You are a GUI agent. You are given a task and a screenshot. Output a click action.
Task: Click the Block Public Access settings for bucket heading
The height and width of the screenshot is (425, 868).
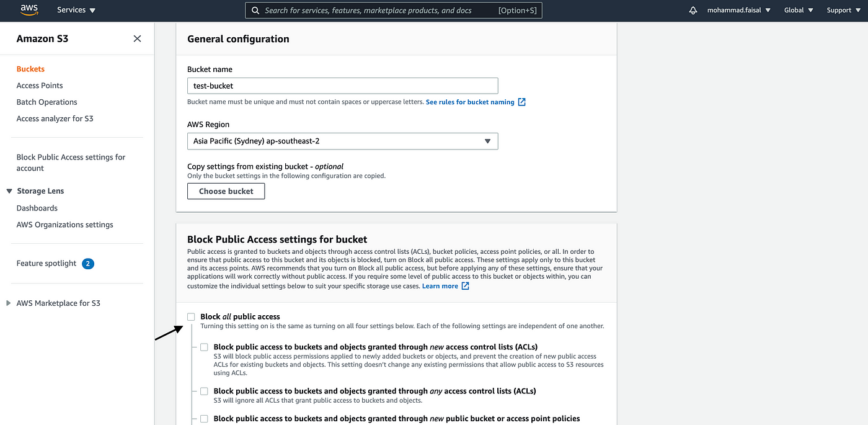pos(277,239)
